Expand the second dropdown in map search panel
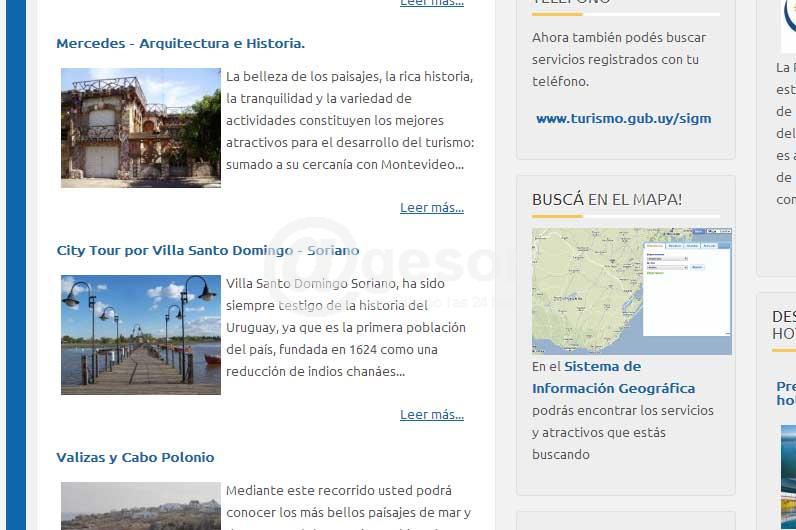The width and height of the screenshot is (796, 530). click(x=667, y=267)
